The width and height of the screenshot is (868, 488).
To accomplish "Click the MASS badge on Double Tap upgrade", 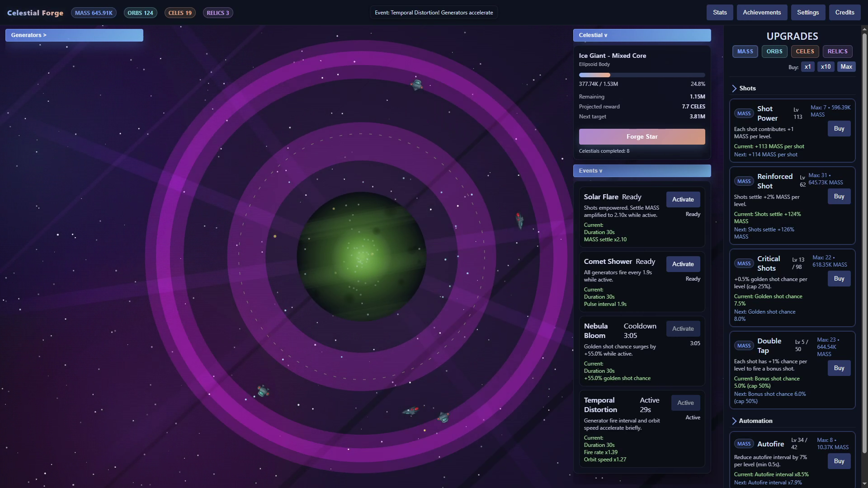I will pos(744,346).
